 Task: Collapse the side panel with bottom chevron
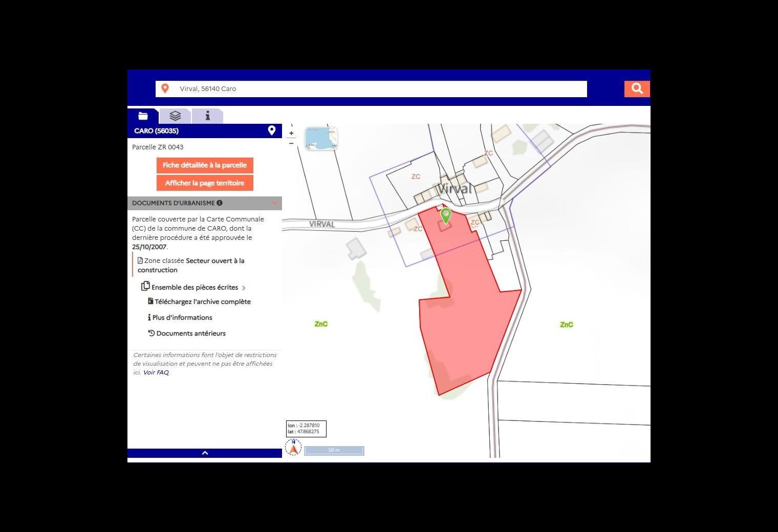coord(205,453)
